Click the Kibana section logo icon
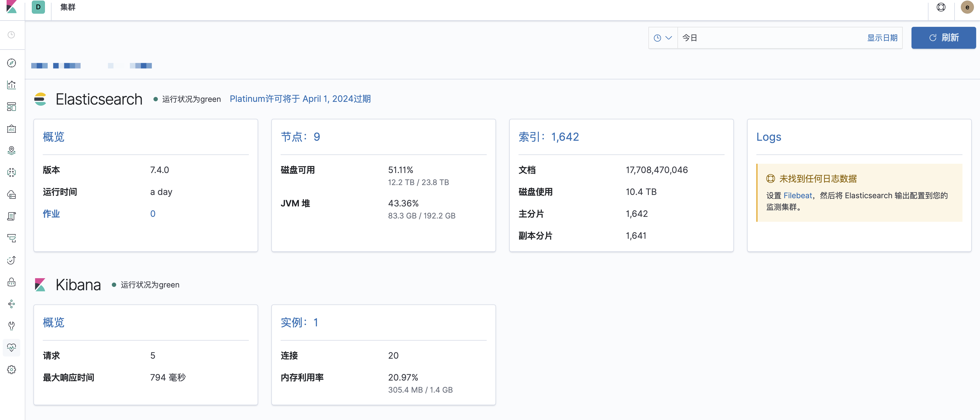The width and height of the screenshot is (980, 420). click(40, 285)
